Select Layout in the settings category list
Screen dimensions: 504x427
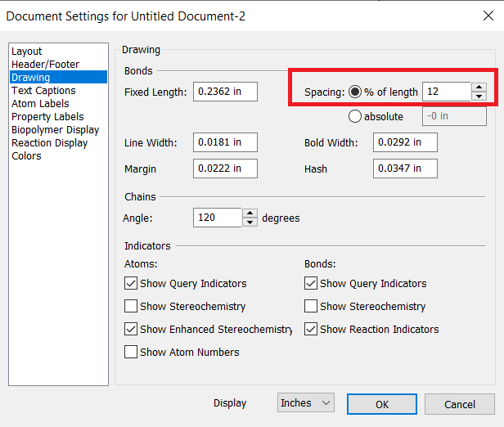click(x=26, y=52)
